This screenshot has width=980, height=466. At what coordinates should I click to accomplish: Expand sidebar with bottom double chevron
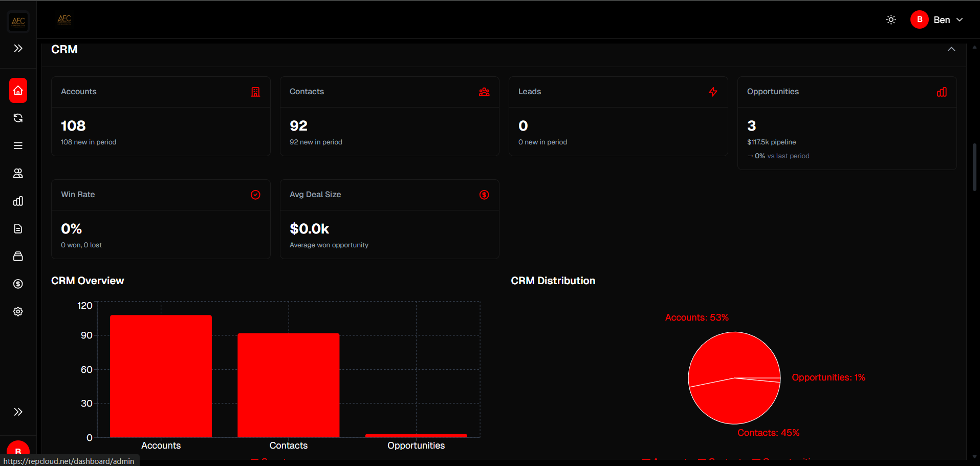[18, 412]
